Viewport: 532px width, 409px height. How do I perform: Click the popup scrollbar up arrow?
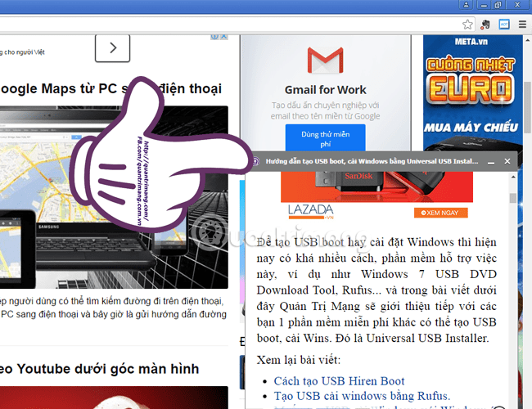[x=513, y=177]
